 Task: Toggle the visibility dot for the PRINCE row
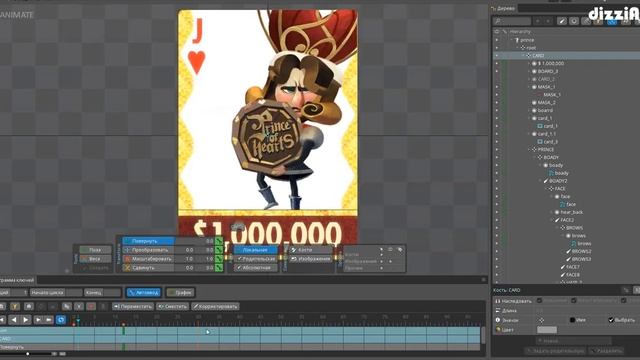point(497,150)
